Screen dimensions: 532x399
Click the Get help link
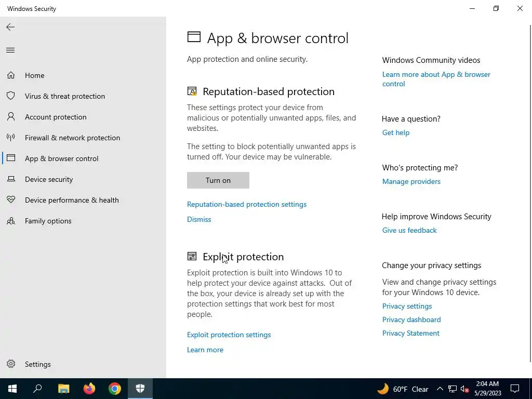(x=395, y=132)
